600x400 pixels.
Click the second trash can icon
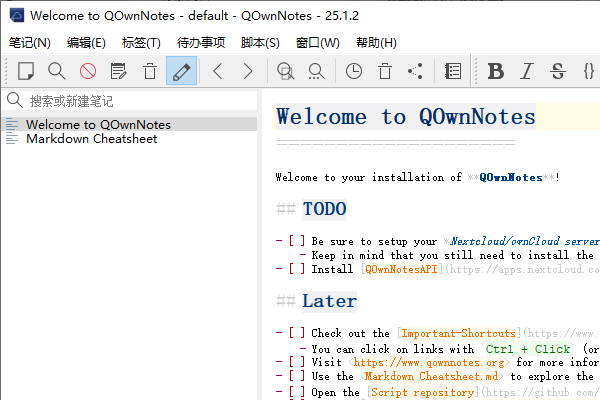[385, 71]
